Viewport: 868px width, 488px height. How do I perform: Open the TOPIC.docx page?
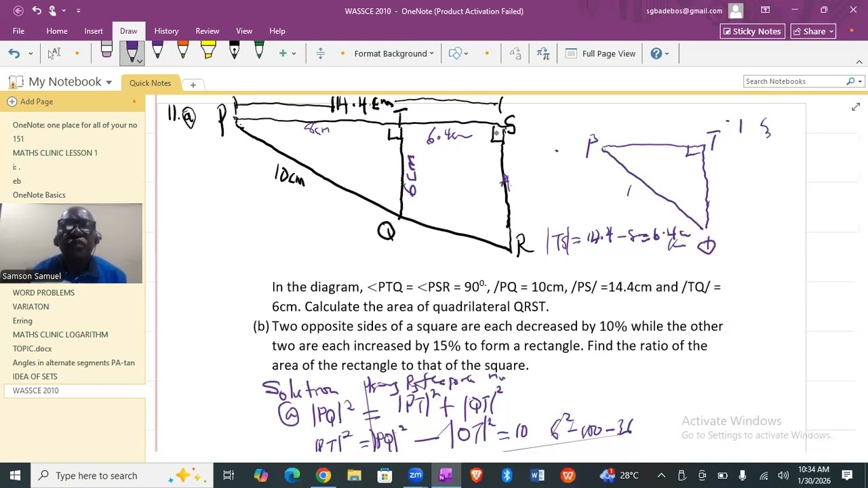click(x=32, y=349)
